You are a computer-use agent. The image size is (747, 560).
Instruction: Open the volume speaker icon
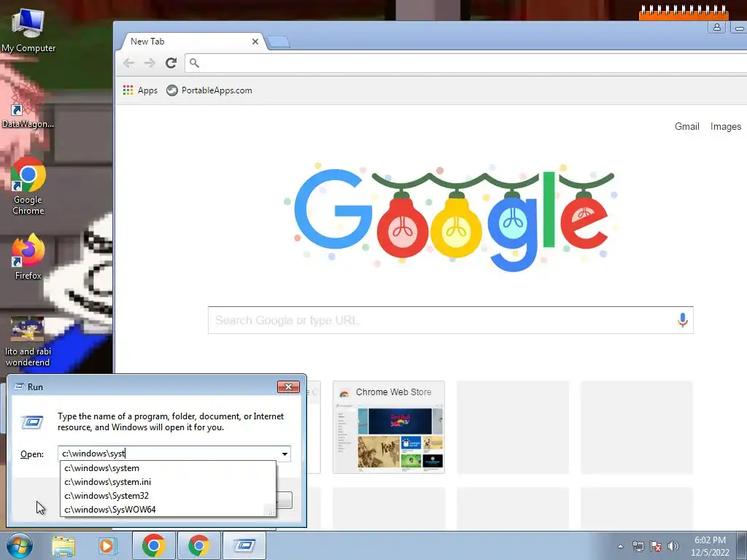pos(673,546)
